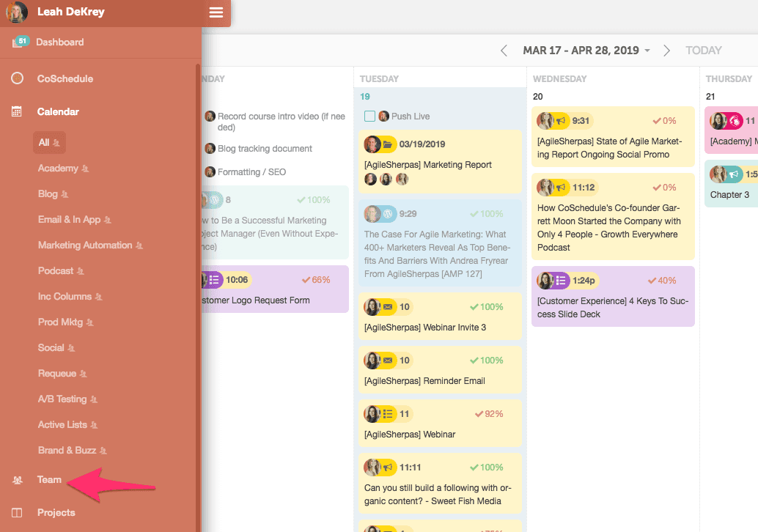Click folder icon on Marketing Report card
758x532 pixels.
[388, 144]
